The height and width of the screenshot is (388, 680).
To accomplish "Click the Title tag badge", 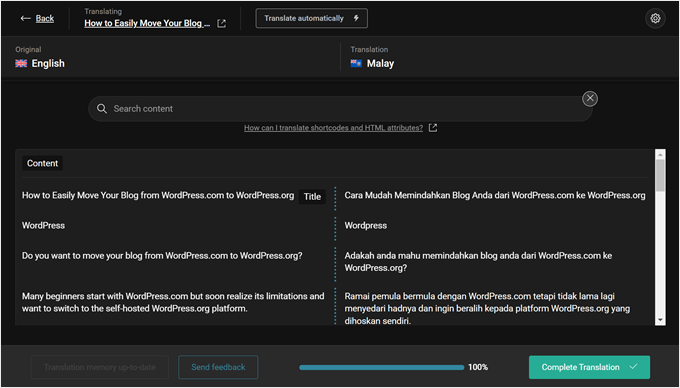I will pyautogui.click(x=312, y=197).
